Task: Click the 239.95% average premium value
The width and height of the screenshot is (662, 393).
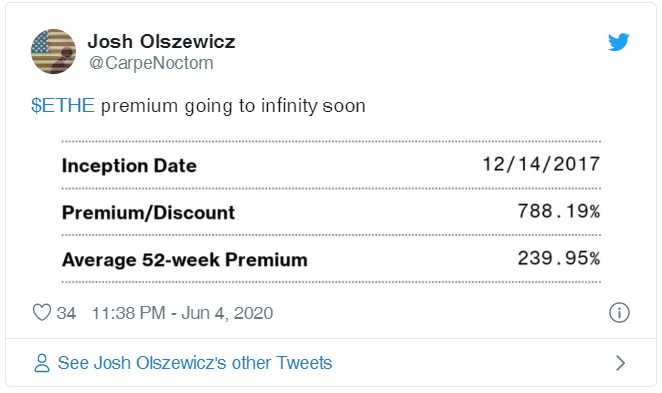Action: click(559, 258)
